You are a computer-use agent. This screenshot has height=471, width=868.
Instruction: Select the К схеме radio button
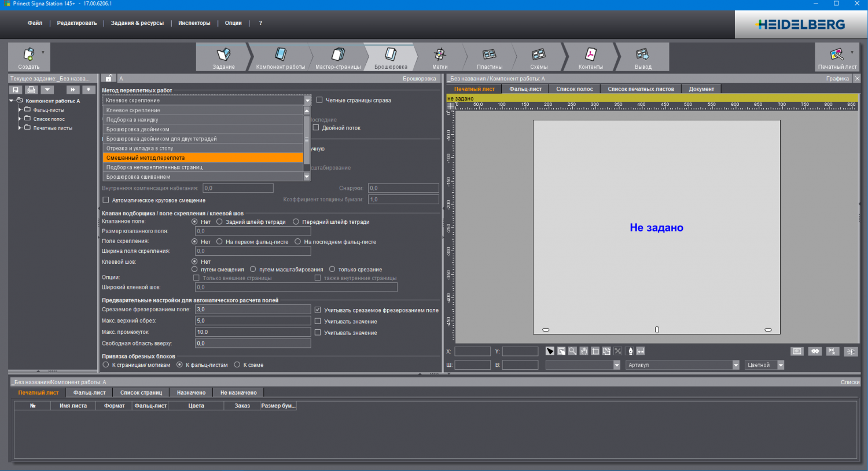(237, 365)
